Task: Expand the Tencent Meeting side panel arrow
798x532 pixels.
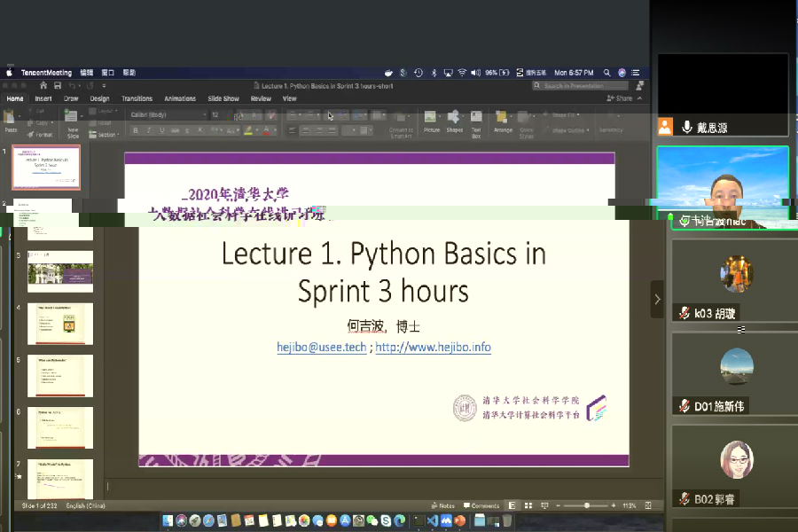Action: [657, 300]
